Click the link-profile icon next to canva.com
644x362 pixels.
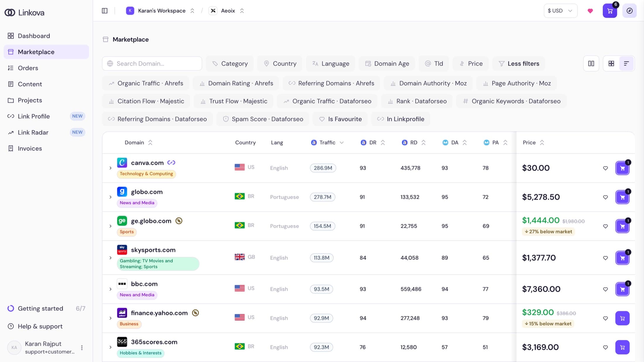coord(171,163)
